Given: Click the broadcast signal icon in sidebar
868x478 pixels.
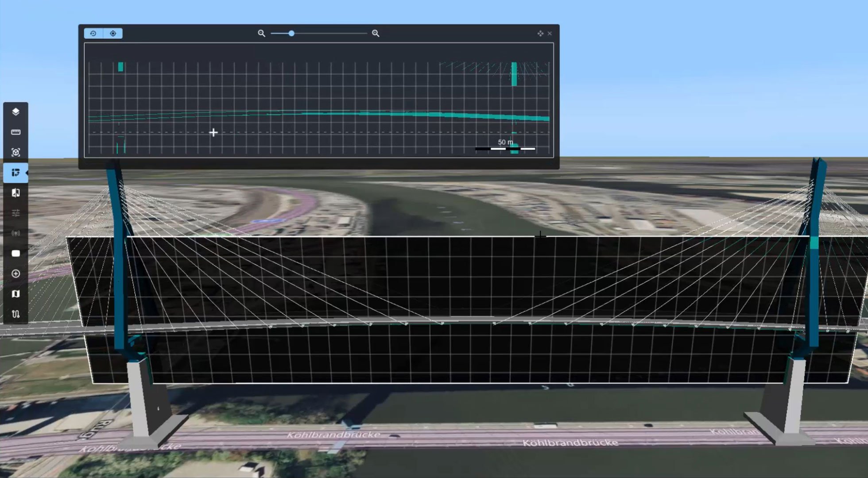Looking at the screenshot, I should tap(15, 233).
